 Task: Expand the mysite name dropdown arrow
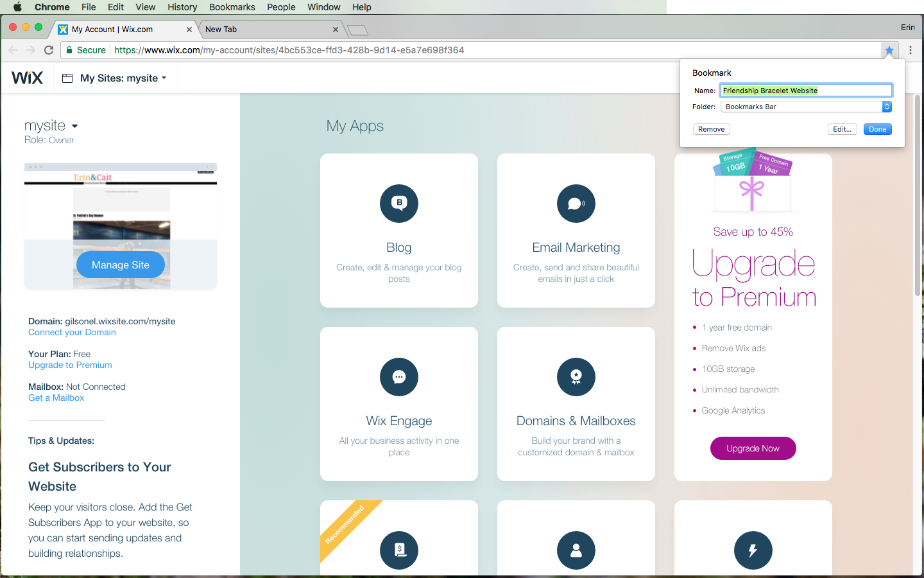coord(75,126)
